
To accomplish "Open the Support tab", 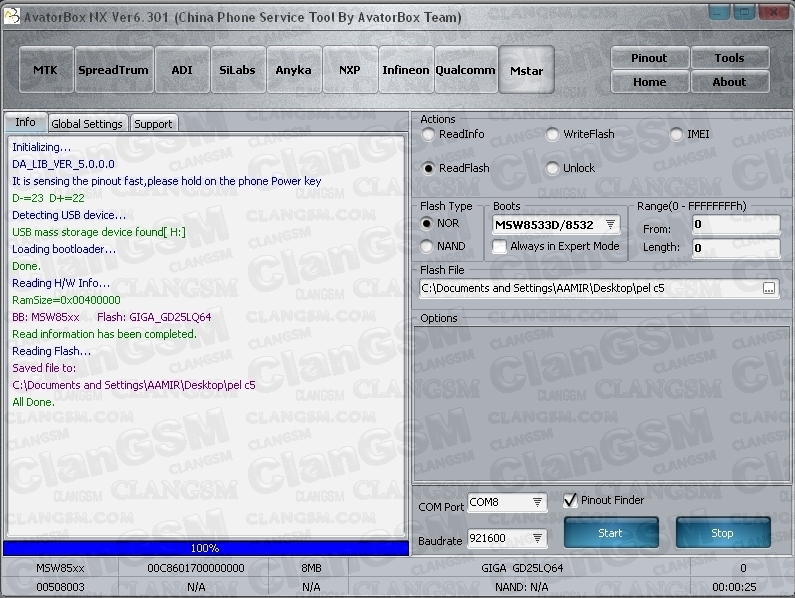I will pos(154,124).
